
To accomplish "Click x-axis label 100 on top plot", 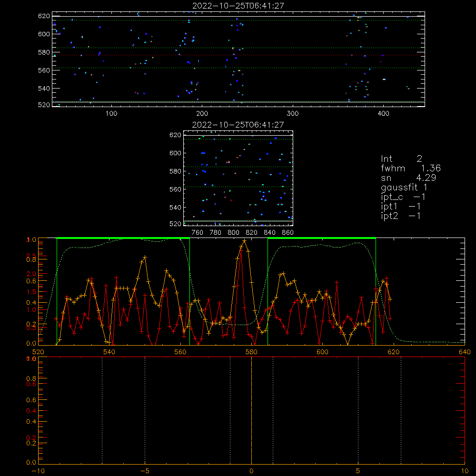I will [111, 114].
